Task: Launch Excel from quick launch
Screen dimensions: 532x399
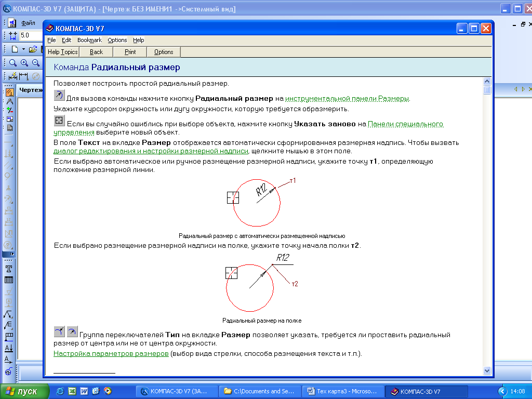Action: [x=72, y=391]
